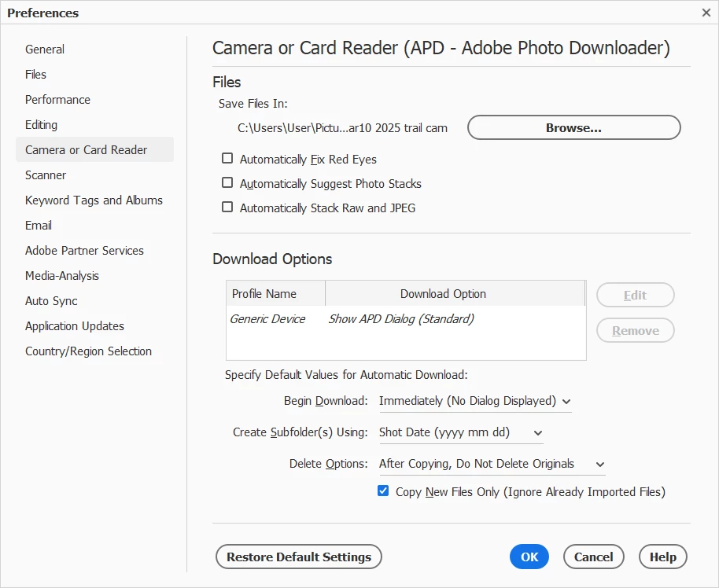Uncheck Copy New Files Only option
This screenshot has height=588, width=719.
coord(383,491)
